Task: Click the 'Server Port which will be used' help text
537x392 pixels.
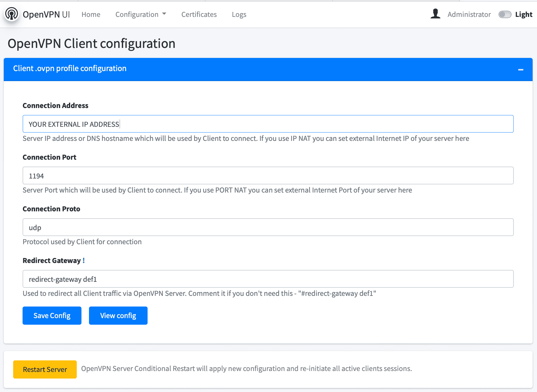Action: (217, 190)
